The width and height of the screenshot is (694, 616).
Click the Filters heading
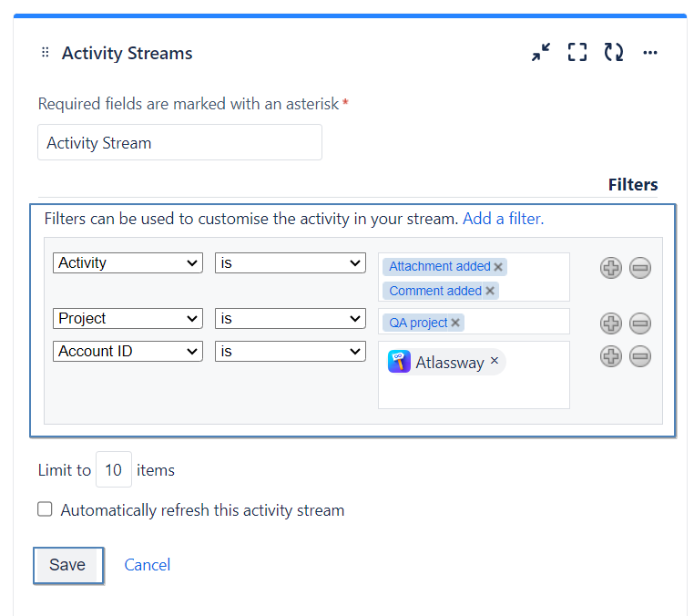633,185
